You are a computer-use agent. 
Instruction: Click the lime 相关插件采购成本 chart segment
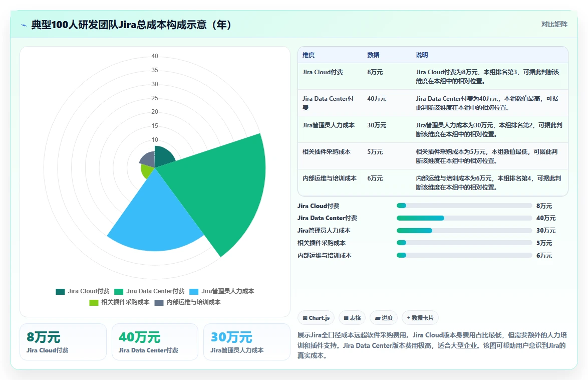tap(147, 171)
